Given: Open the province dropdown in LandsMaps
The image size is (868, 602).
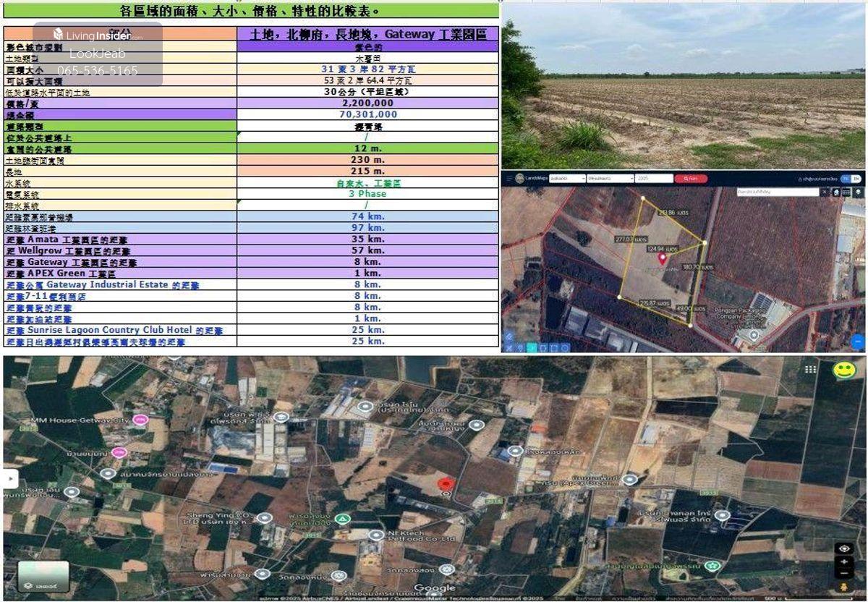Looking at the screenshot, I should (x=568, y=178).
